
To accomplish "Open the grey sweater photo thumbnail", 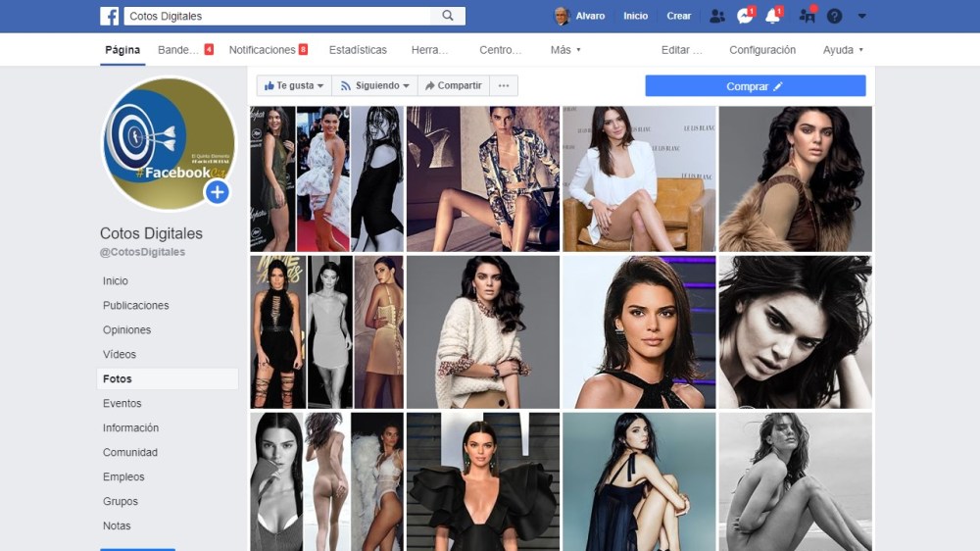I will [x=483, y=331].
